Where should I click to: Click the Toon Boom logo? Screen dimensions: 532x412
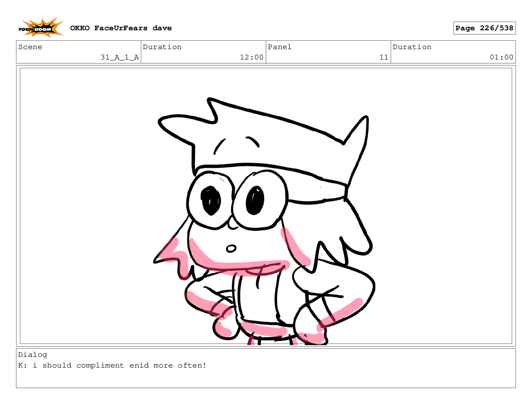[41, 28]
